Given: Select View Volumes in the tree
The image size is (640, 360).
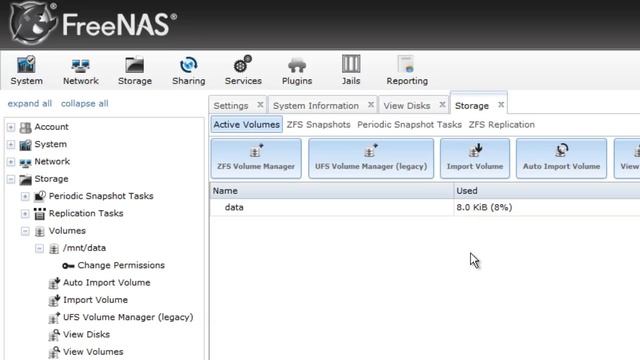Looking at the screenshot, I should click(93, 352).
